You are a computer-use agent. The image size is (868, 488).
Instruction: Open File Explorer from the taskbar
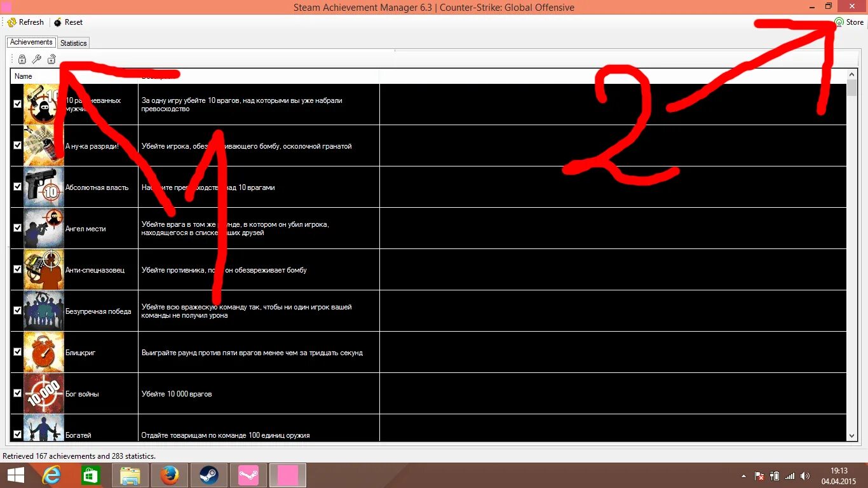click(x=130, y=475)
